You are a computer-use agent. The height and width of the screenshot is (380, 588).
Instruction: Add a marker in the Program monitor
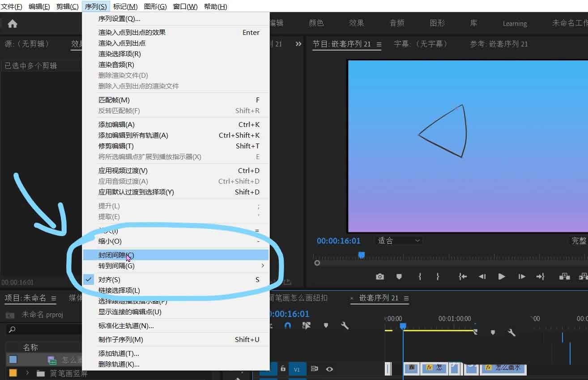[x=399, y=277]
